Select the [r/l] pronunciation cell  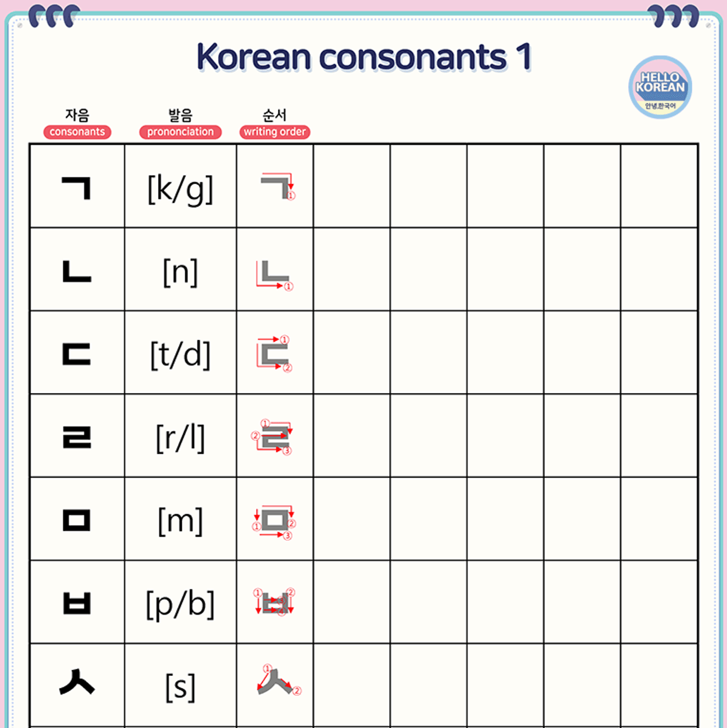181,437
